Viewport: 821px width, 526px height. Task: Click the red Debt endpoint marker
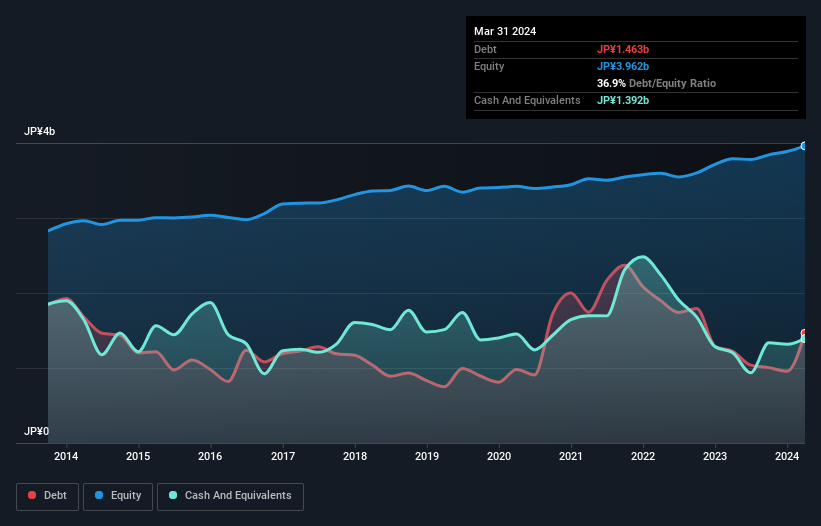click(x=804, y=334)
